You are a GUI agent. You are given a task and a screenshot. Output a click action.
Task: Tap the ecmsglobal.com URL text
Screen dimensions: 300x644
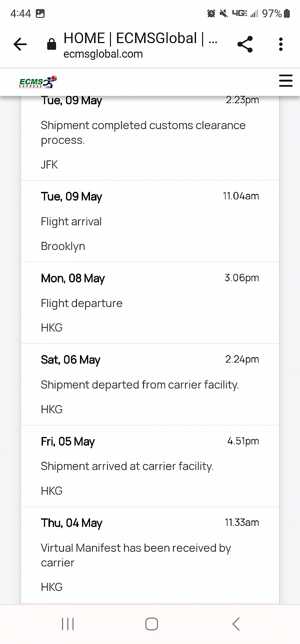(103, 54)
